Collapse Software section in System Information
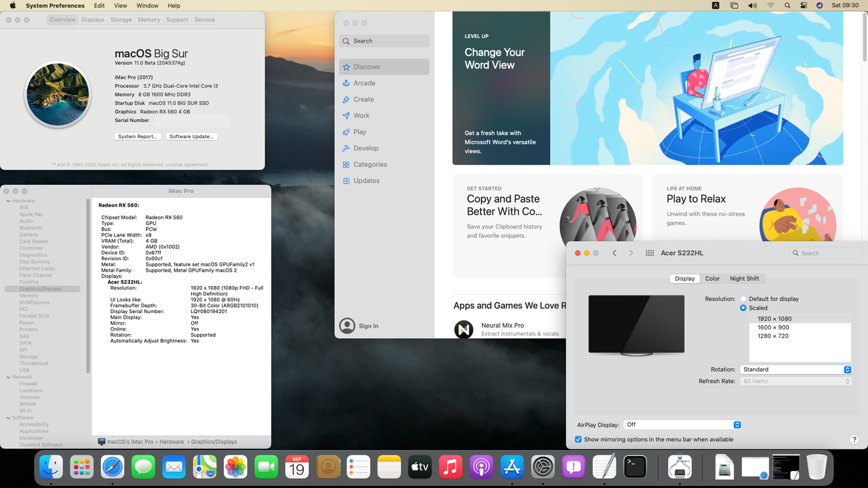Image resolution: width=868 pixels, height=488 pixels. coord(8,418)
